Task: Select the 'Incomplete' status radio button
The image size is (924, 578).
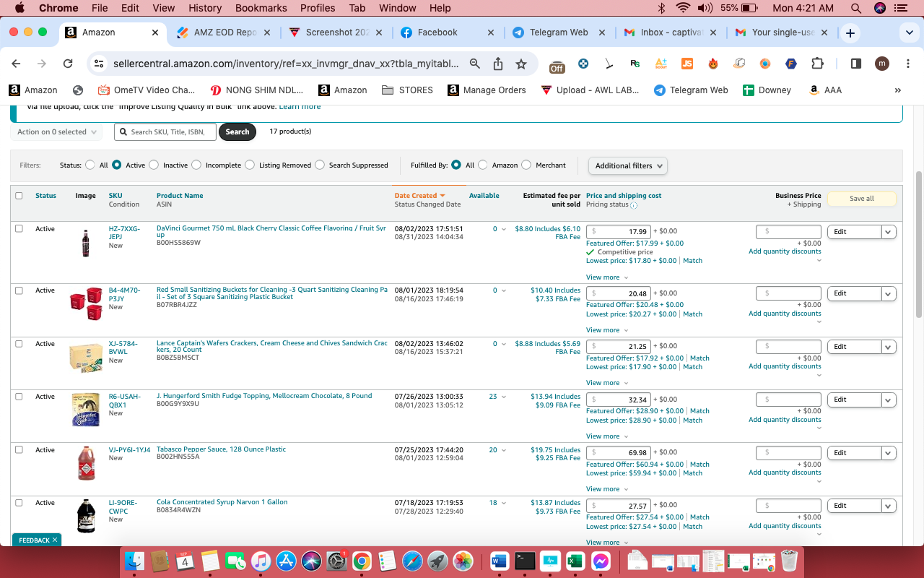Action: point(196,165)
